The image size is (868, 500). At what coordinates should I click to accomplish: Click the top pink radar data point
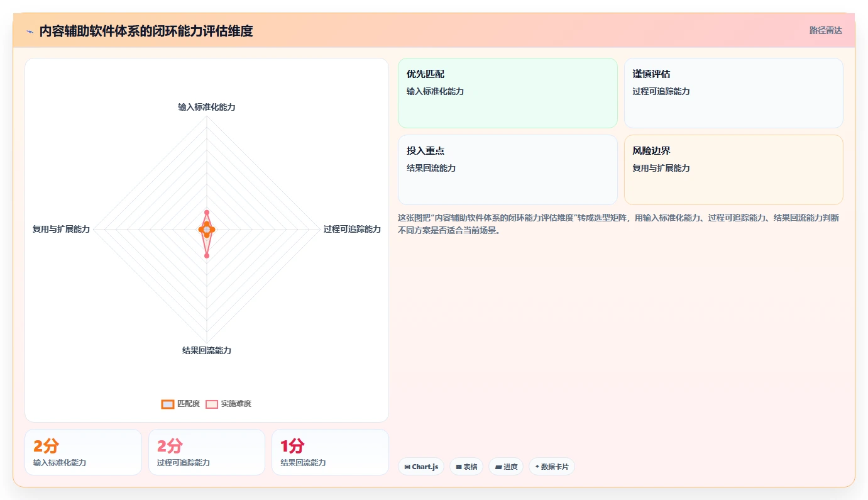207,212
